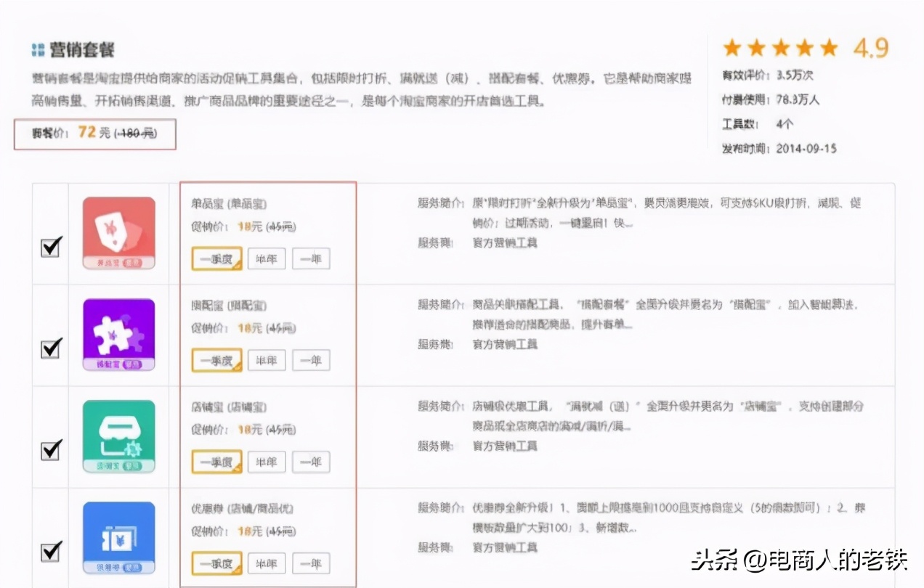Select the 单品宝 red app icon
924x588 pixels.
(118, 231)
